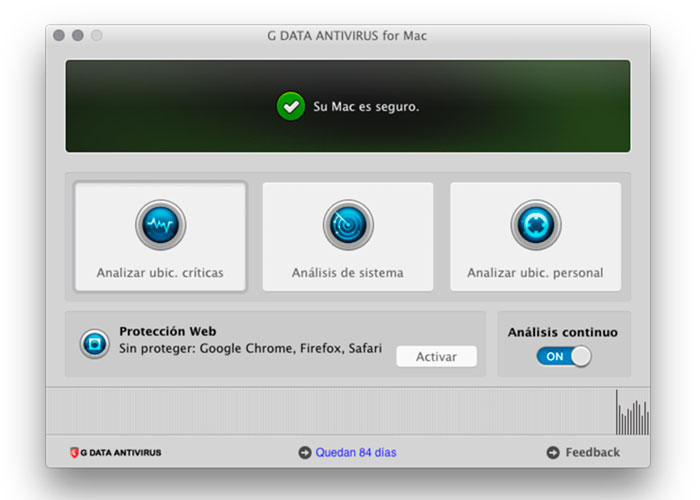
Task: Click the G DATA red shield logo
Action: (75, 453)
